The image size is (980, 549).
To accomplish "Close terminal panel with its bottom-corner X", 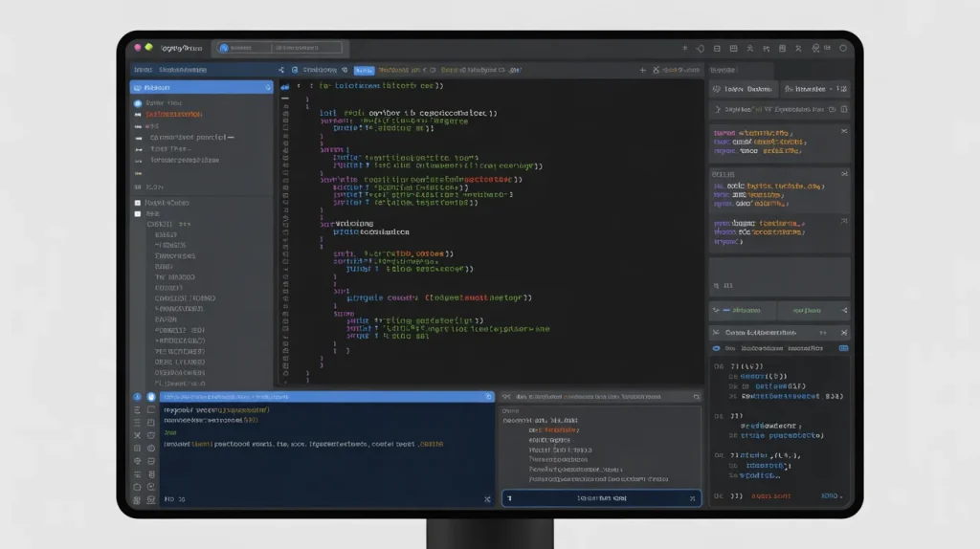I will [x=487, y=499].
